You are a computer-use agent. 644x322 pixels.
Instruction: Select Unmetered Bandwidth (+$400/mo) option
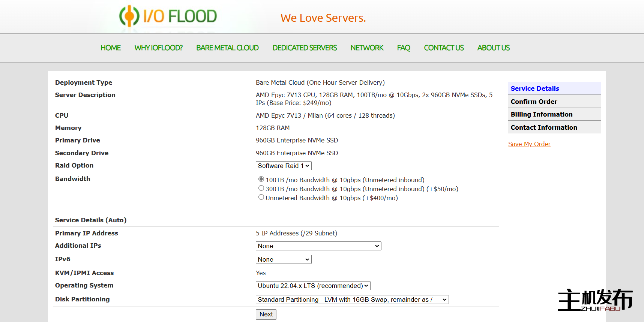tap(261, 197)
